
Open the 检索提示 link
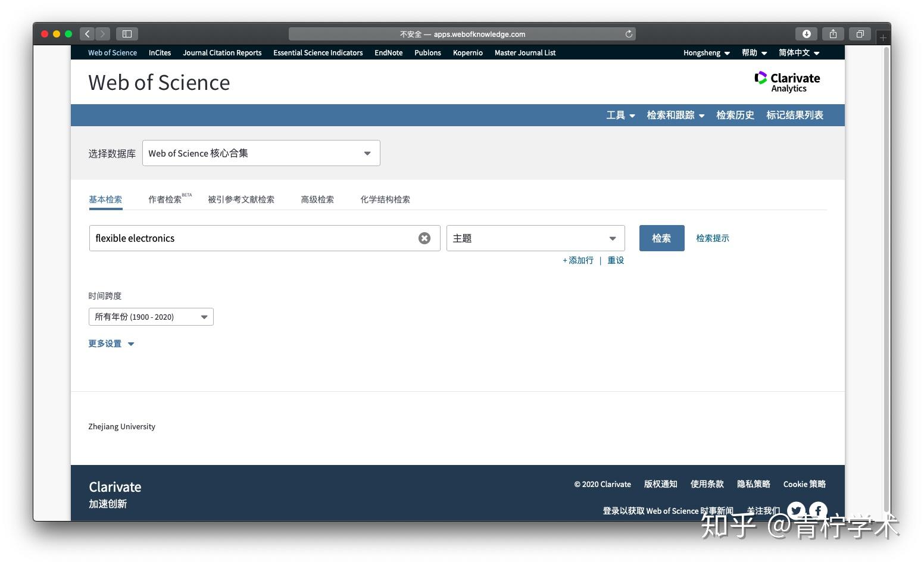(713, 238)
